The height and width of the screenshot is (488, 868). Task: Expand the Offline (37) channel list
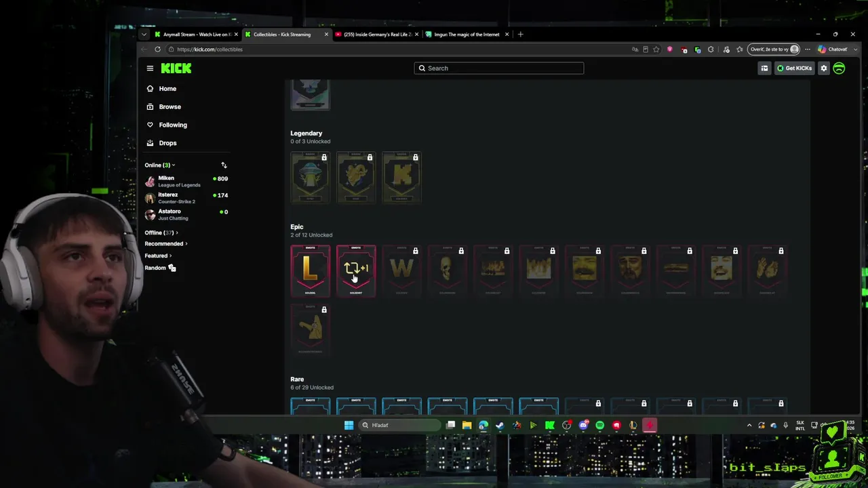point(161,232)
